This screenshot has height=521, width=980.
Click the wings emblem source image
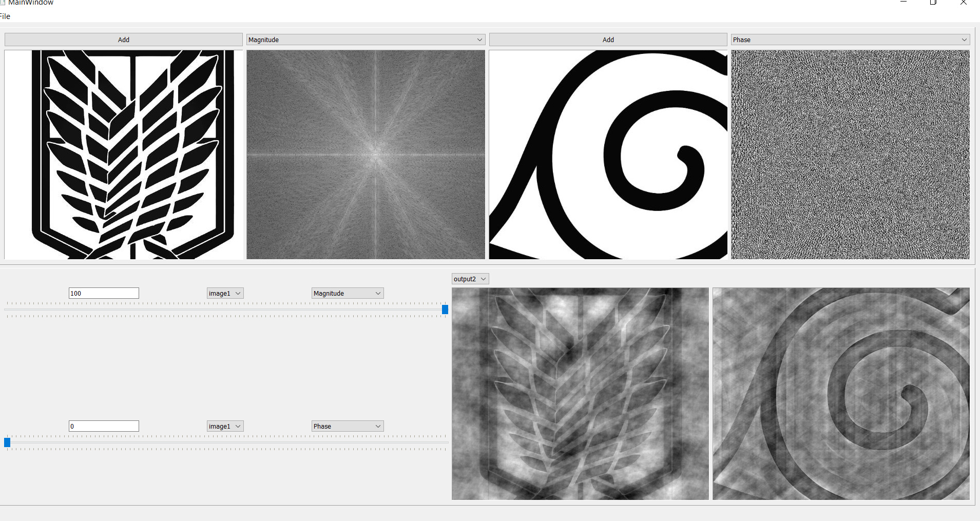pyautogui.click(x=123, y=155)
